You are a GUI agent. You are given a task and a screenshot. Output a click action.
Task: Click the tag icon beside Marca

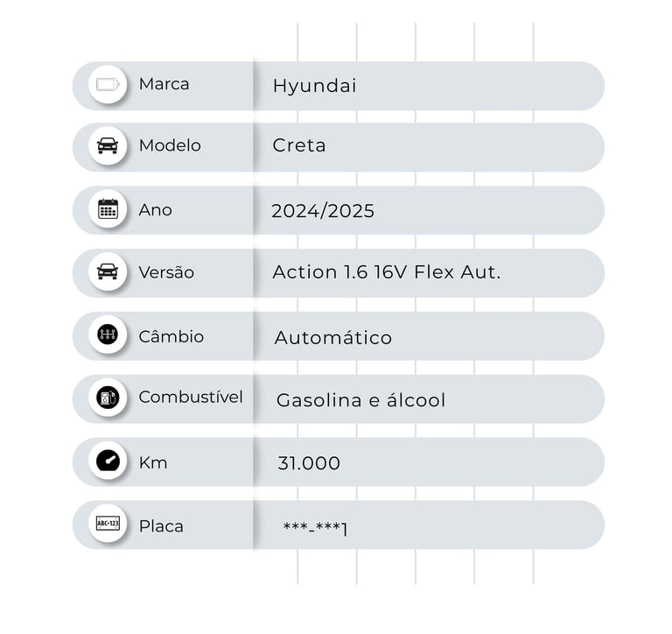coord(108,85)
